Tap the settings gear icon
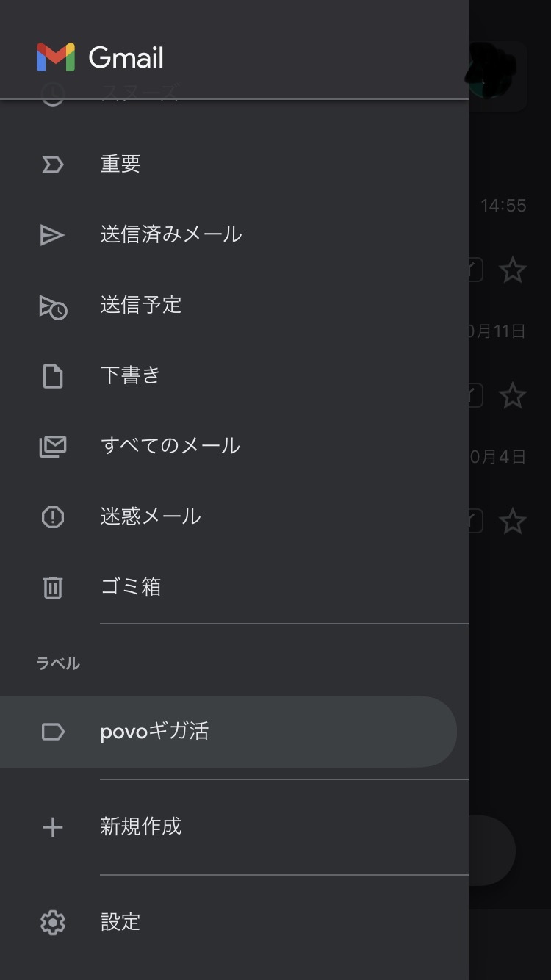551x980 pixels. (x=52, y=922)
